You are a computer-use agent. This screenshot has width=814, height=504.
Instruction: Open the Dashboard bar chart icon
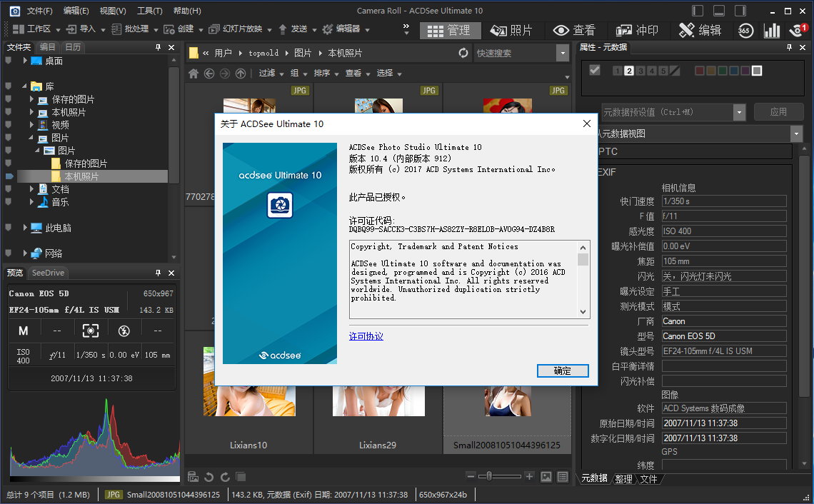771,31
